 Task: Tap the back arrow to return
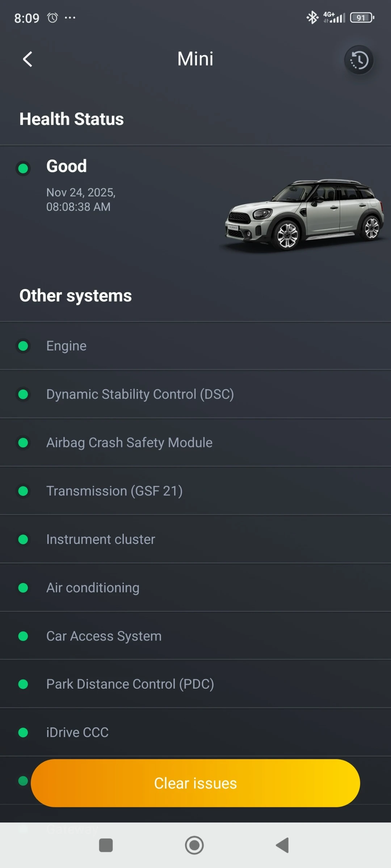tap(27, 59)
